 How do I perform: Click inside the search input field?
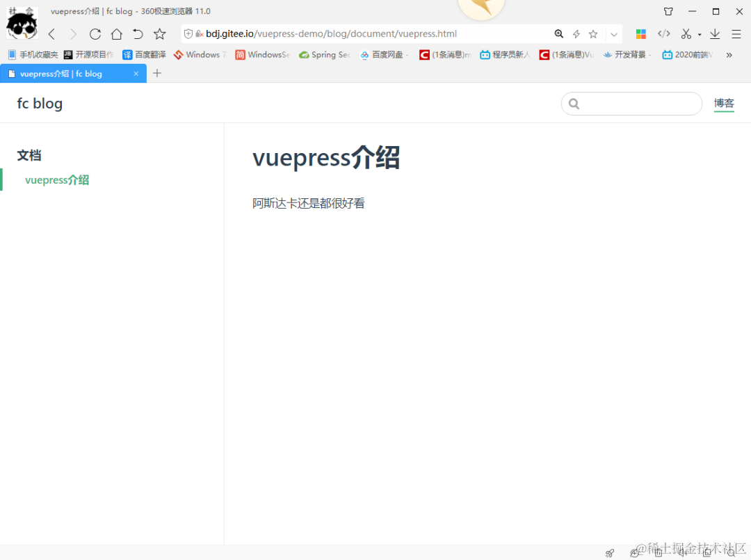[x=631, y=103]
